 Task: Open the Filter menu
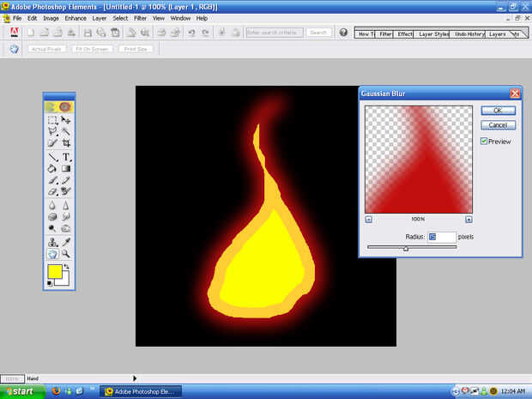[x=140, y=18]
